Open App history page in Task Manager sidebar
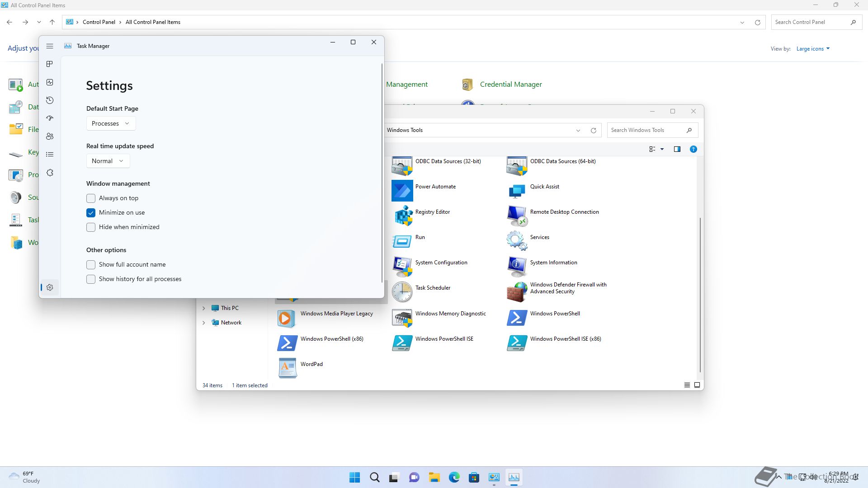 pyautogui.click(x=50, y=100)
